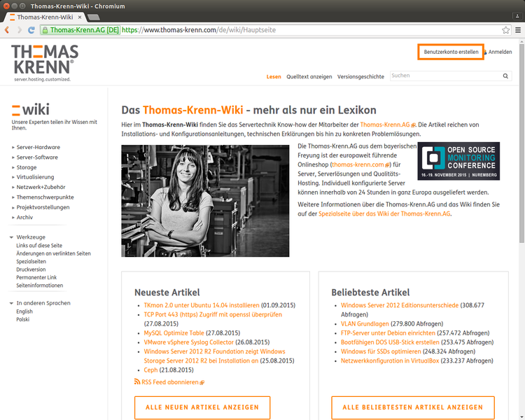This screenshot has width=525, height=420.
Task: Open VLAN Grundlagen article
Action: click(x=365, y=323)
